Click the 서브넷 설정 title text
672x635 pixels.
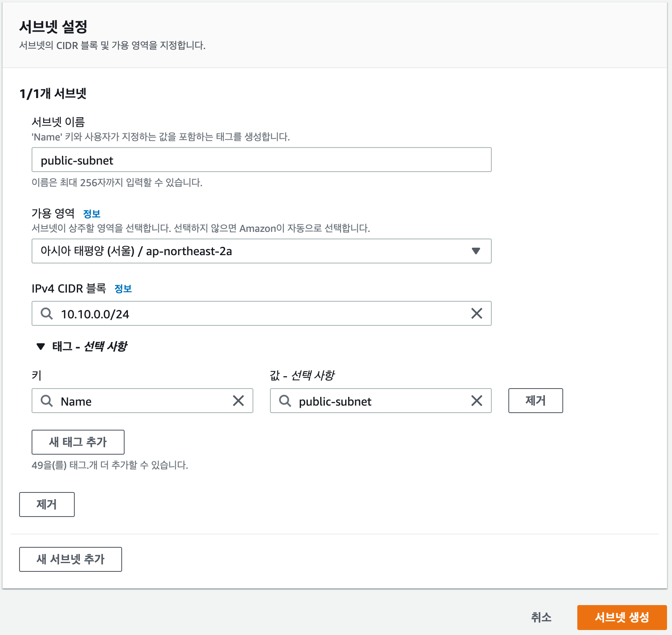[x=53, y=27]
